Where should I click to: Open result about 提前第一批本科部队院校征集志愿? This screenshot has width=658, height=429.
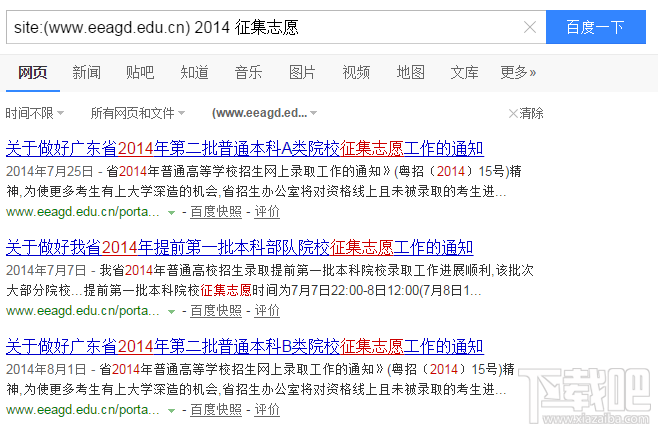[x=239, y=248]
